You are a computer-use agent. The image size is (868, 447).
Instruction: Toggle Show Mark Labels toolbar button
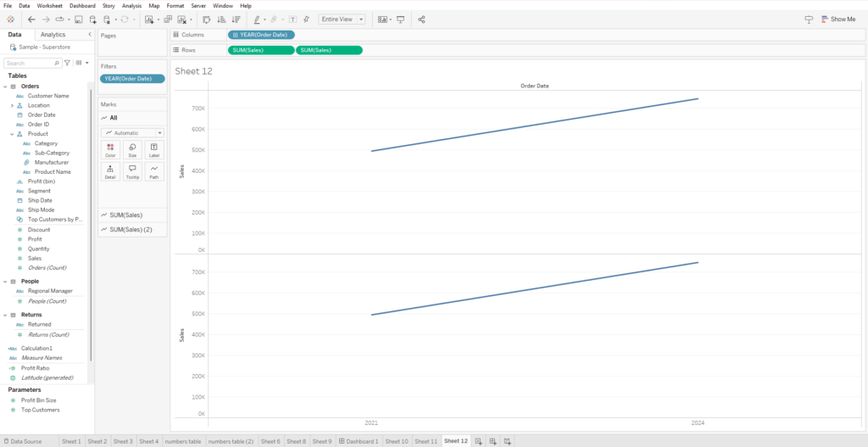point(292,20)
